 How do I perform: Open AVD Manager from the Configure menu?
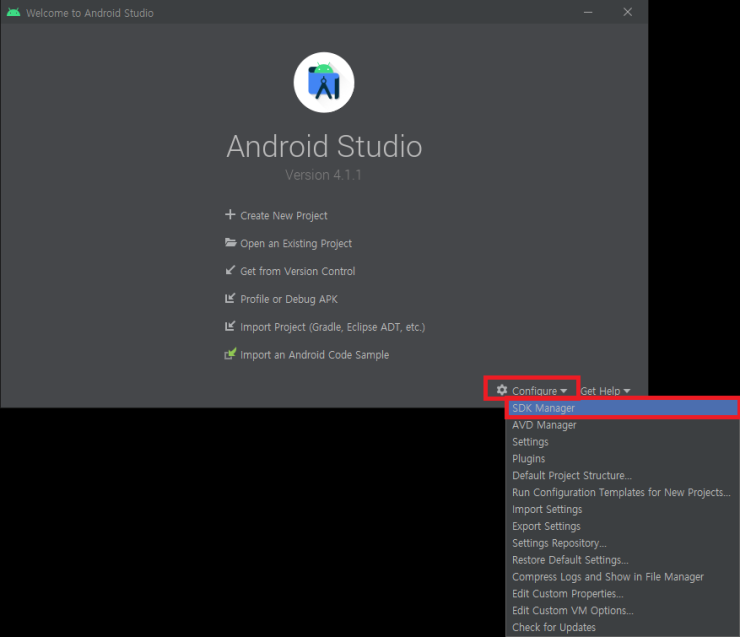[544, 425]
